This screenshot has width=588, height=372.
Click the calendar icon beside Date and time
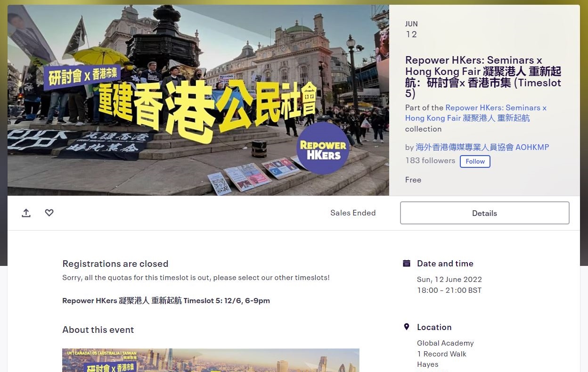point(407,264)
